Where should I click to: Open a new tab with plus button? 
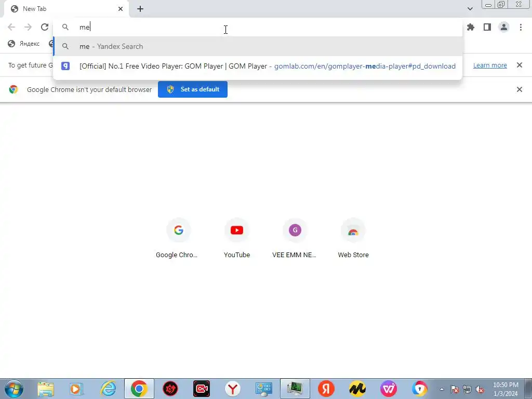tap(140, 9)
